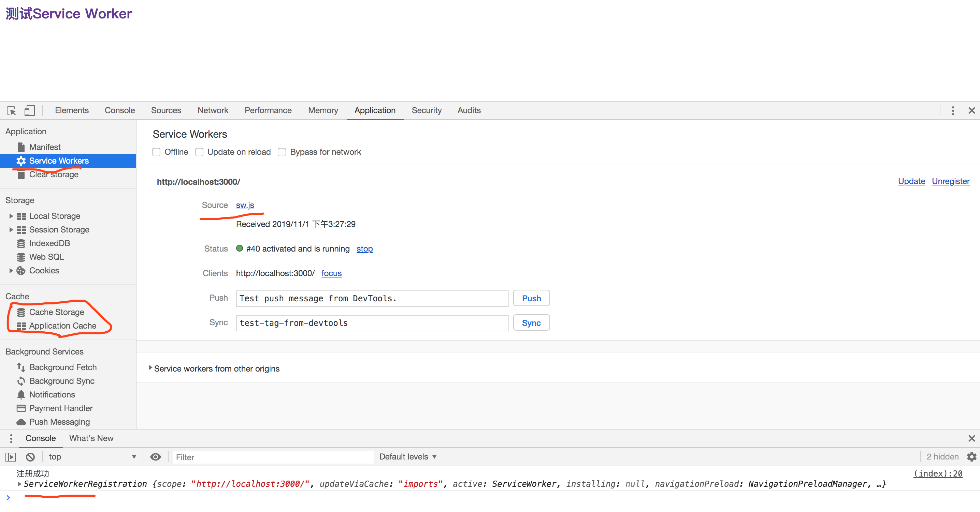Open the What's New drawer tab
Viewport: 980px width, 512px height.
[x=91, y=439]
